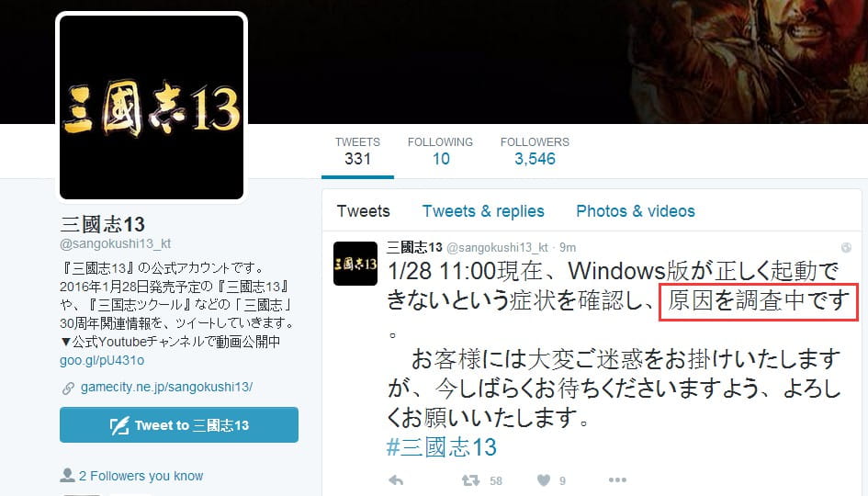Viewport: 868px width, 496px height.
Task: Click the #三國志13 hashtag
Action: point(441,447)
